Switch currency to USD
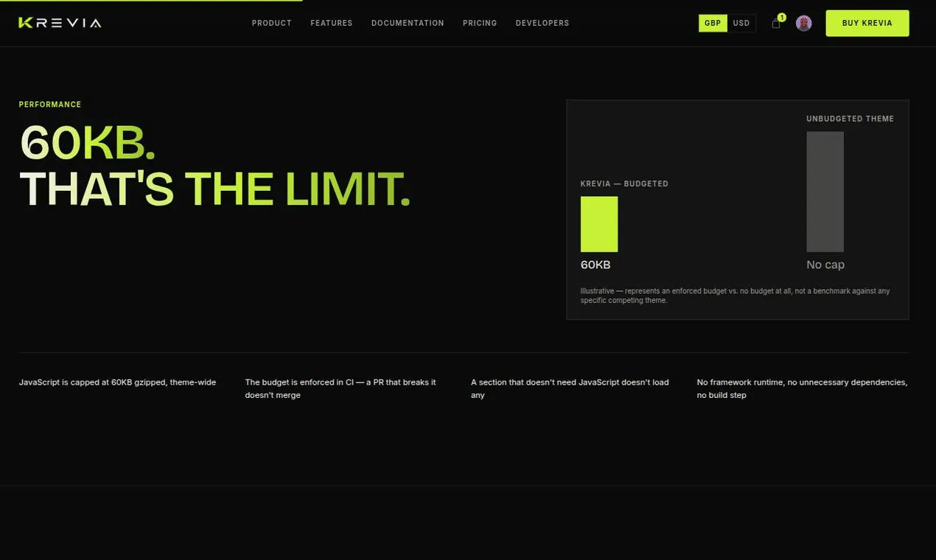 click(741, 23)
